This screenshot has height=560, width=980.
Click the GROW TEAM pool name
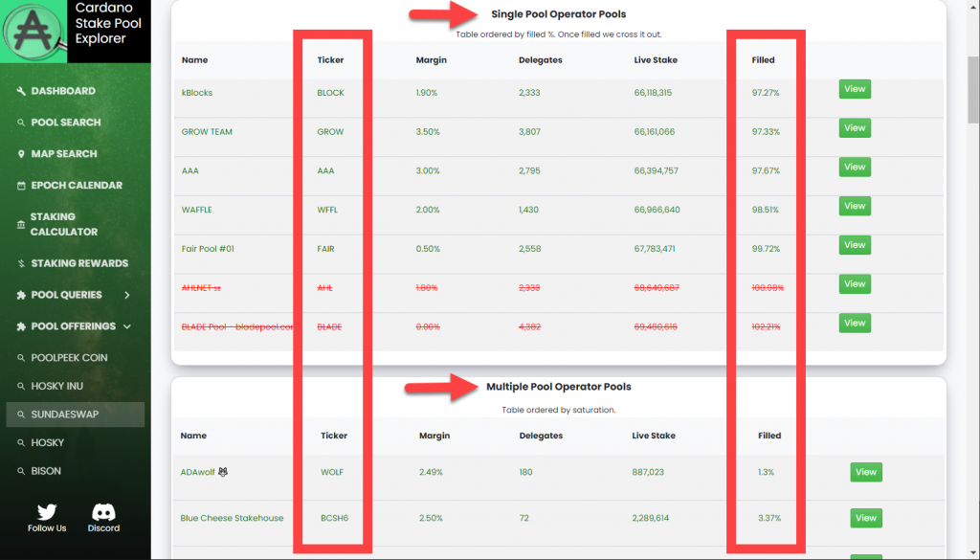pos(207,132)
